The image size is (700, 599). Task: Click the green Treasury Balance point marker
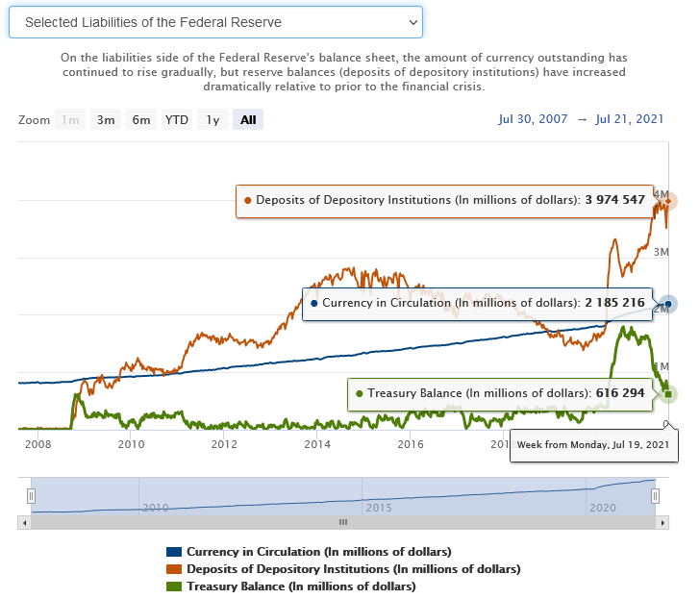[668, 394]
